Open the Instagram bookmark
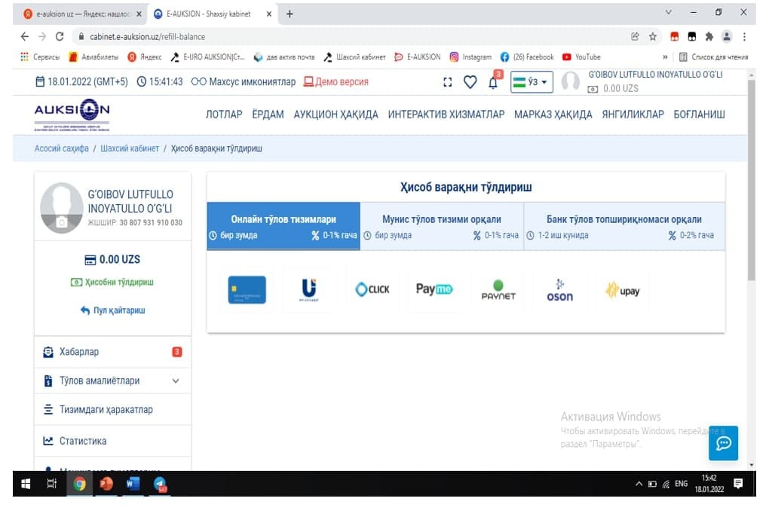766x532 pixels. (x=470, y=57)
